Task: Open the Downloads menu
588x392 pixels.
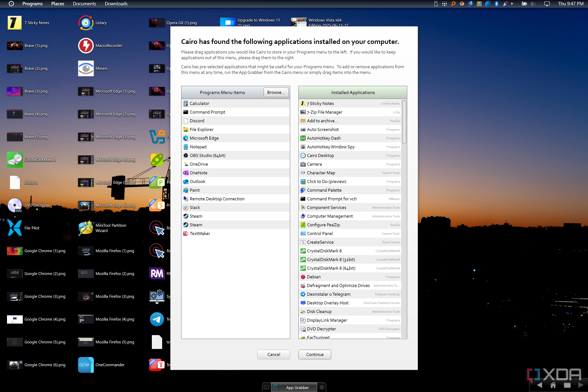Action: pos(116,4)
